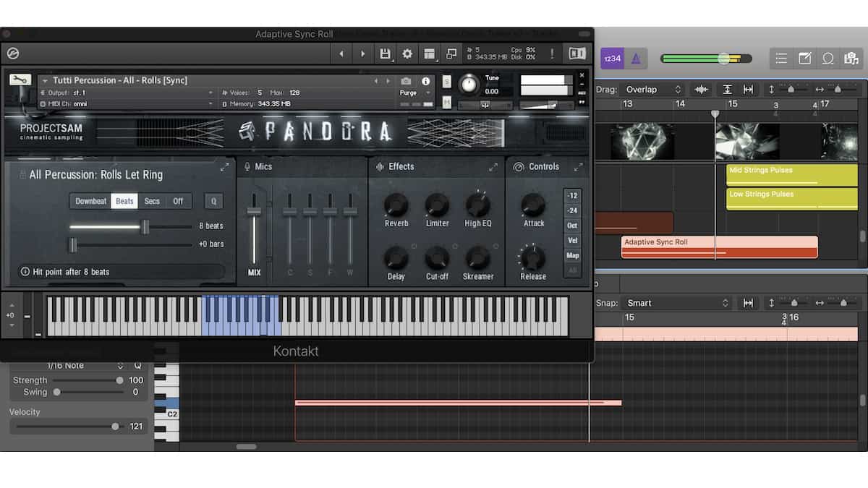The height and width of the screenshot is (488, 868).
Task: Click the Effects panel header
Action: point(401,167)
